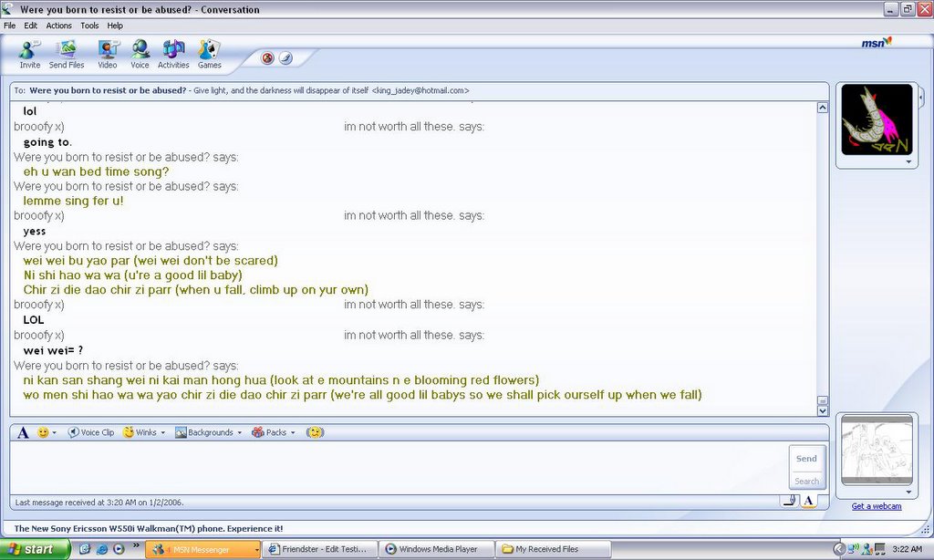Block this contact using the red icon
Image resolution: width=934 pixels, height=560 pixels.
pyautogui.click(x=267, y=57)
